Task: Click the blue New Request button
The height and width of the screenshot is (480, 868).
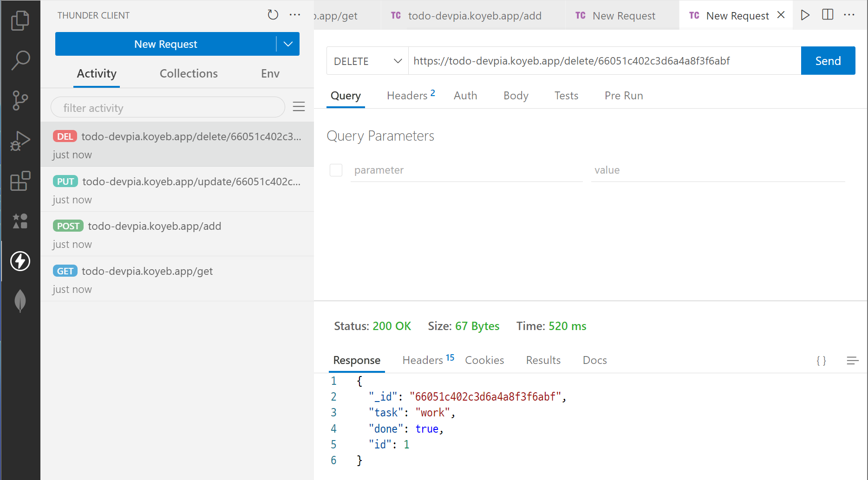Action: [x=165, y=44]
